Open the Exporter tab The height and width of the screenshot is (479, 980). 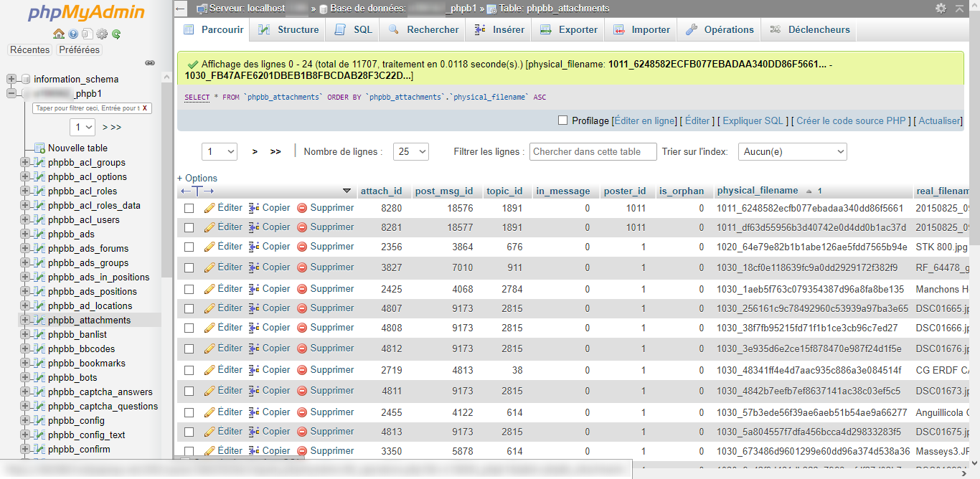pos(569,30)
